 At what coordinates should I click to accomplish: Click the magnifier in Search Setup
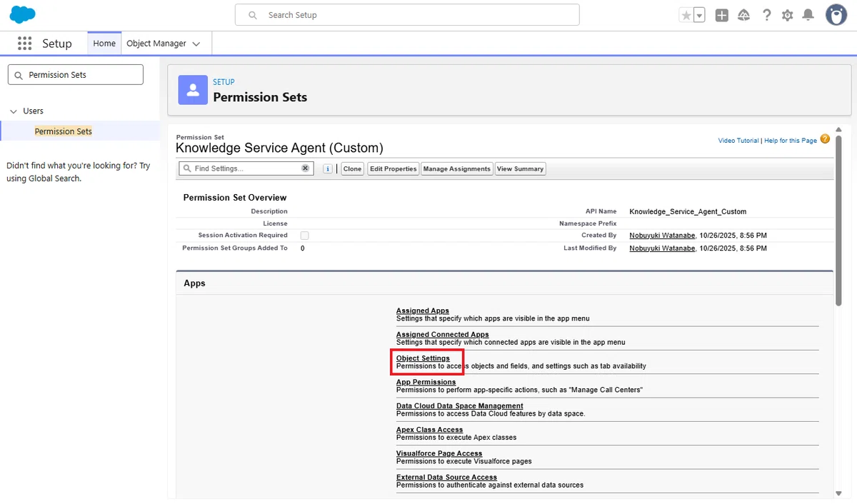click(252, 15)
